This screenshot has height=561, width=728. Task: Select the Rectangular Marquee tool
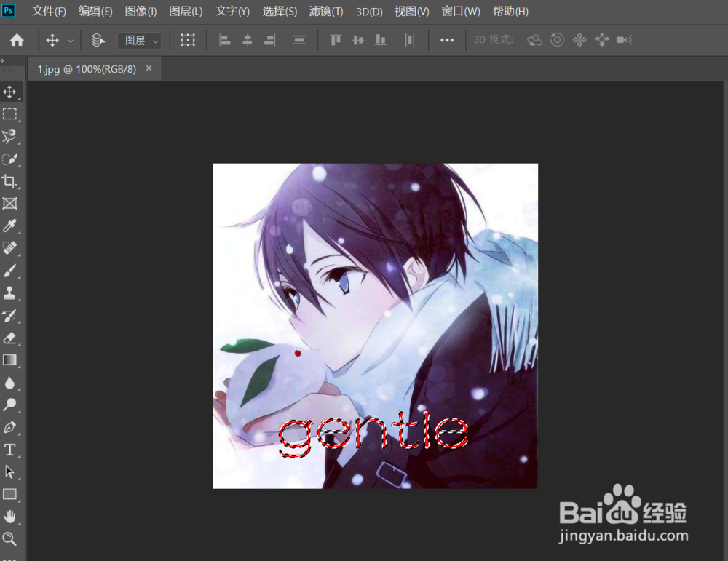[x=9, y=114]
